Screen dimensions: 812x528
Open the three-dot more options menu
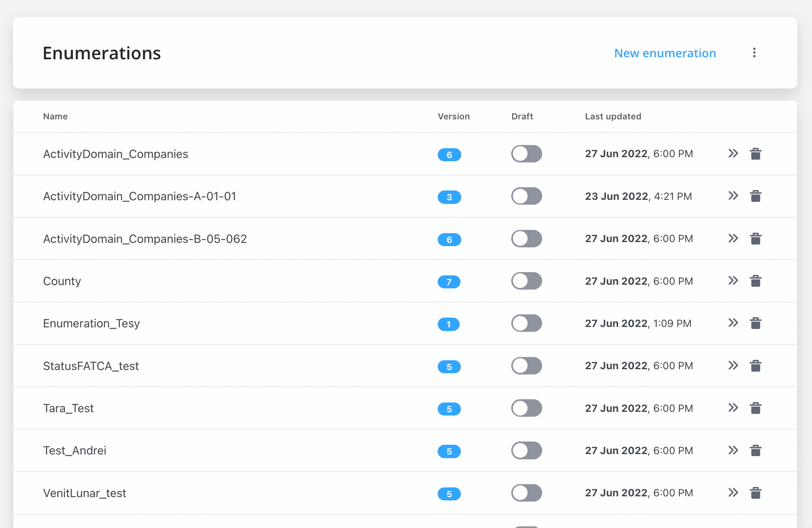tap(754, 53)
